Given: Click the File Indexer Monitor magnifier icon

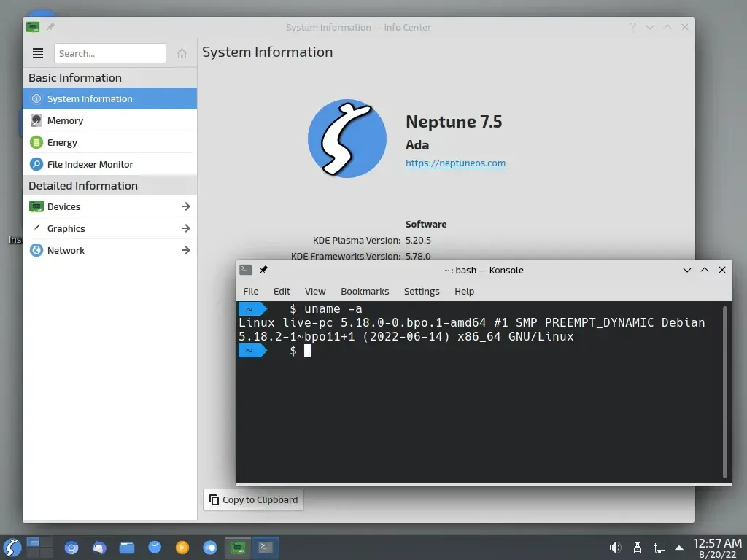Looking at the screenshot, I should pyautogui.click(x=36, y=164).
